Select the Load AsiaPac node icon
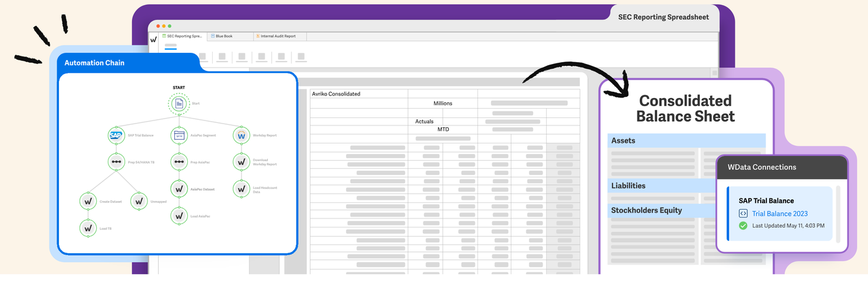The width and height of the screenshot is (868, 293). click(x=179, y=215)
